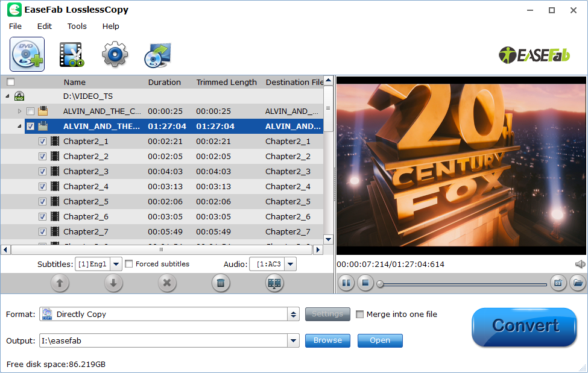Click the Open output folder button
The image size is (588, 373).
[380, 340]
